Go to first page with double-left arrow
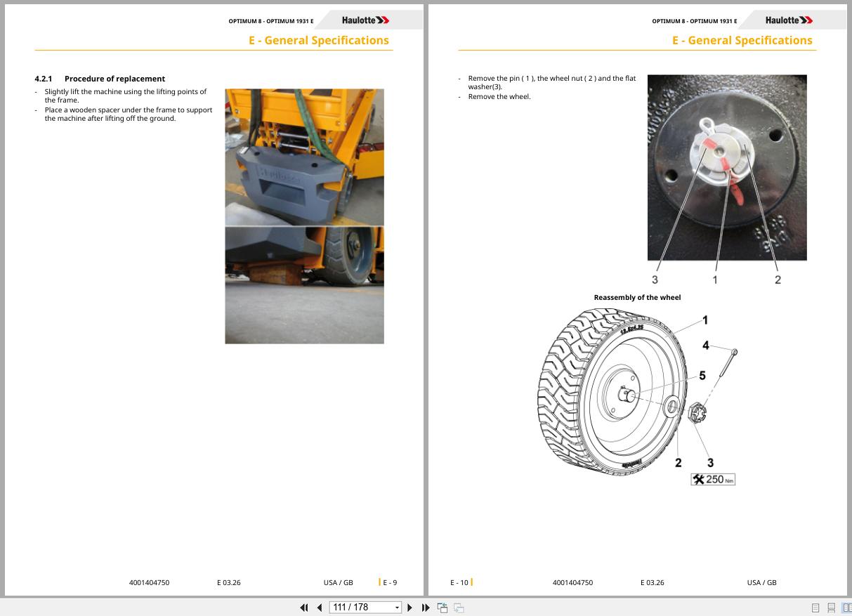 tap(304, 608)
